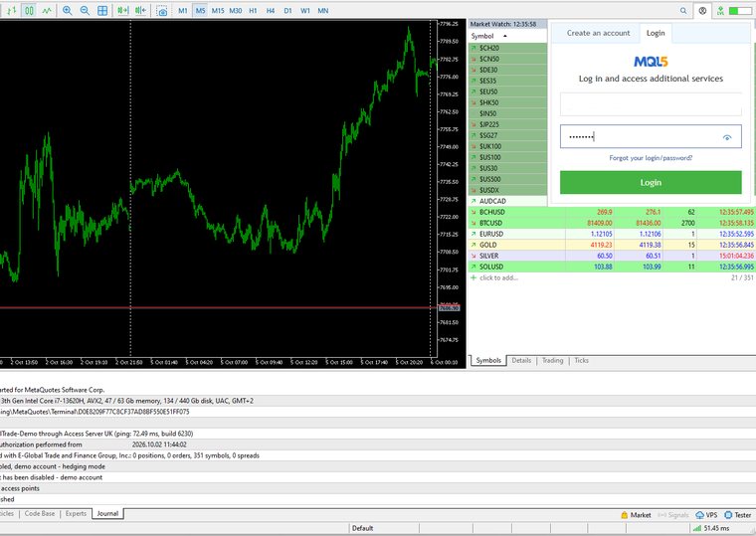Select the M15 timeframe
This screenshot has width=756, height=536.
218,10
